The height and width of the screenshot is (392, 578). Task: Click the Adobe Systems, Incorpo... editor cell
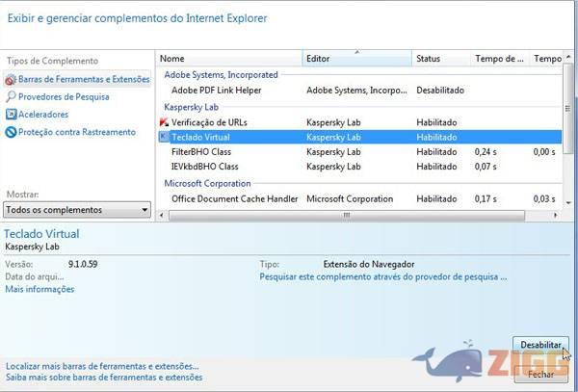[x=356, y=91]
